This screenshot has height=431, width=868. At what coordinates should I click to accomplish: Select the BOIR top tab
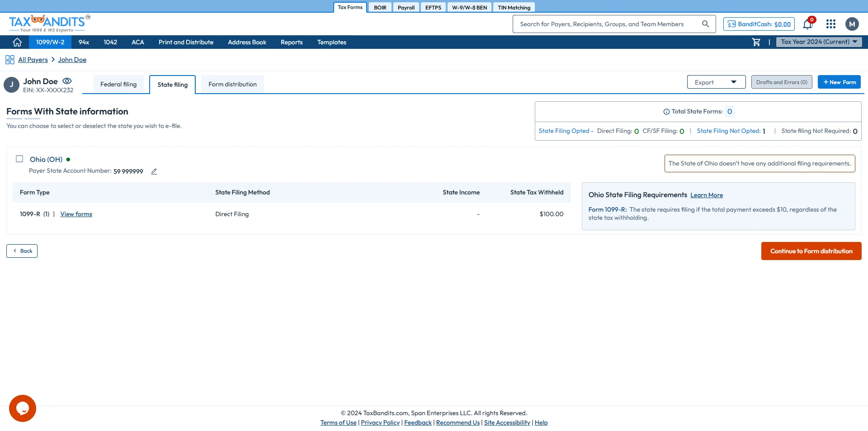point(380,7)
